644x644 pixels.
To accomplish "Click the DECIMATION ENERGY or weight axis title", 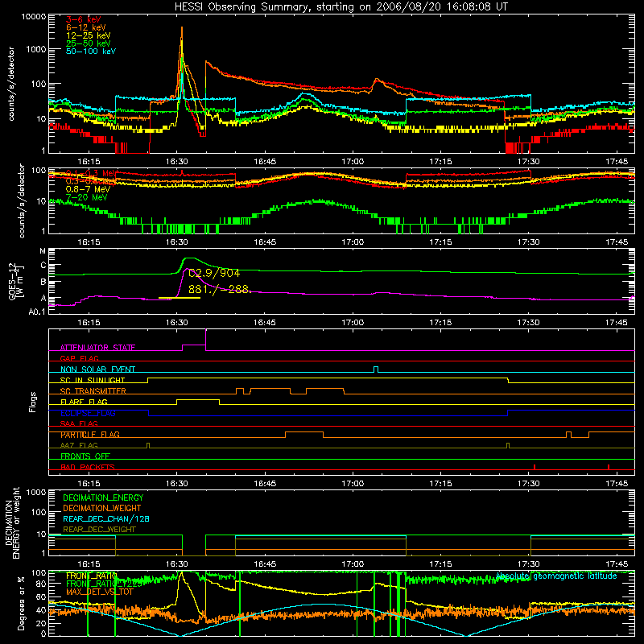I will tap(12, 522).
